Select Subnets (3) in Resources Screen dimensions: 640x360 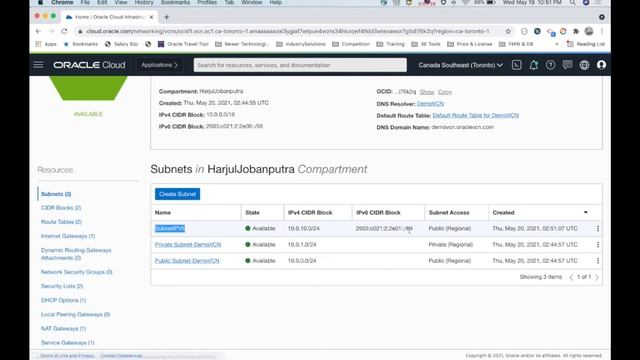coord(56,194)
